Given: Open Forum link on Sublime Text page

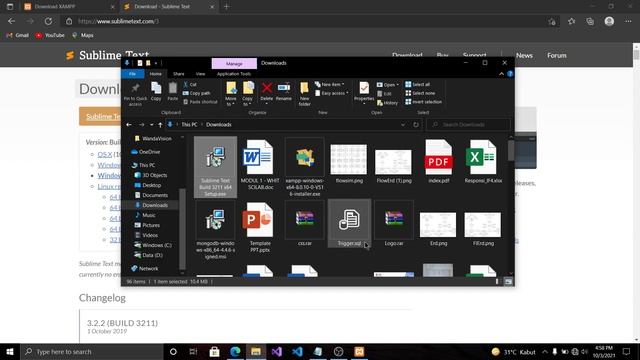Looking at the screenshot, I should [x=557, y=56].
